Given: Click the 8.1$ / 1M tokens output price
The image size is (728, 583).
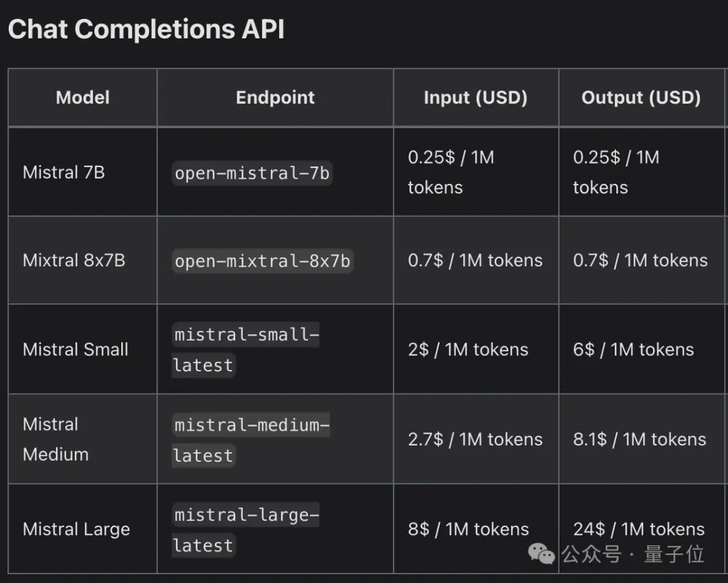Looking at the screenshot, I should (x=640, y=439).
